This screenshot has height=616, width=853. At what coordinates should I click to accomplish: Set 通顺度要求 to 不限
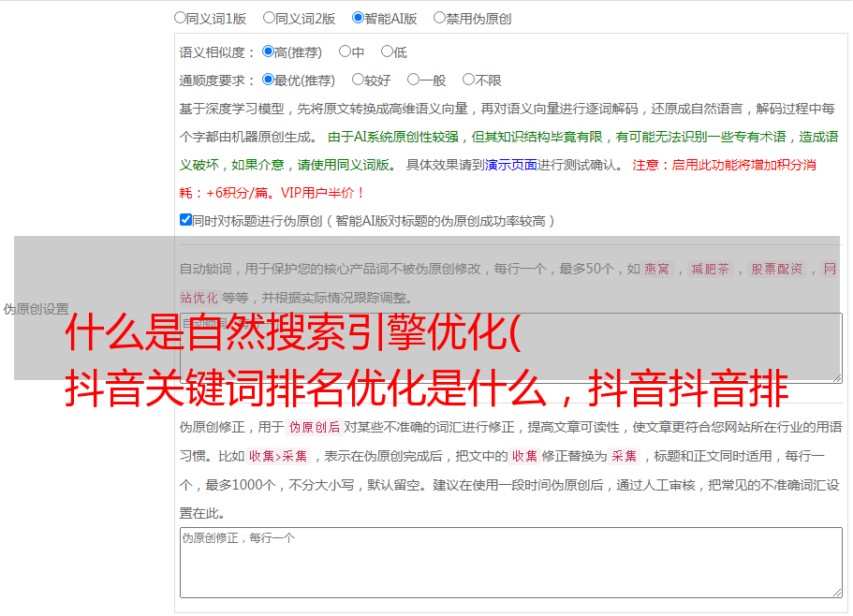click(468, 80)
